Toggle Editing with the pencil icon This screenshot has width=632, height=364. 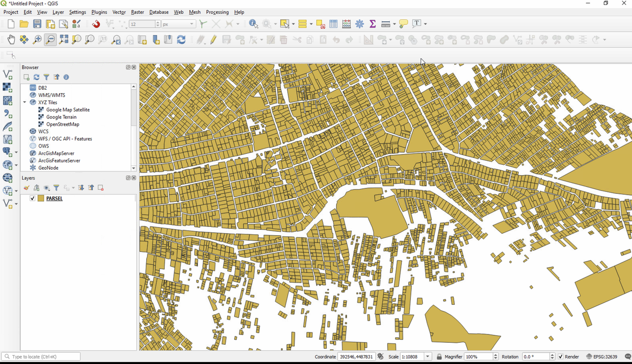pyautogui.click(x=213, y=40)
